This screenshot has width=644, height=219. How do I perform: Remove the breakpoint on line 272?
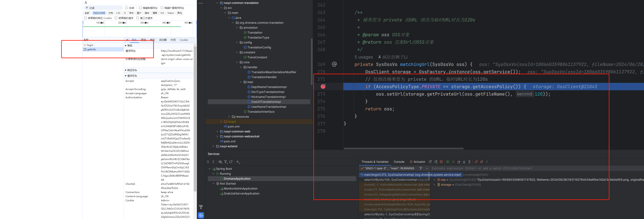[323, 87]
